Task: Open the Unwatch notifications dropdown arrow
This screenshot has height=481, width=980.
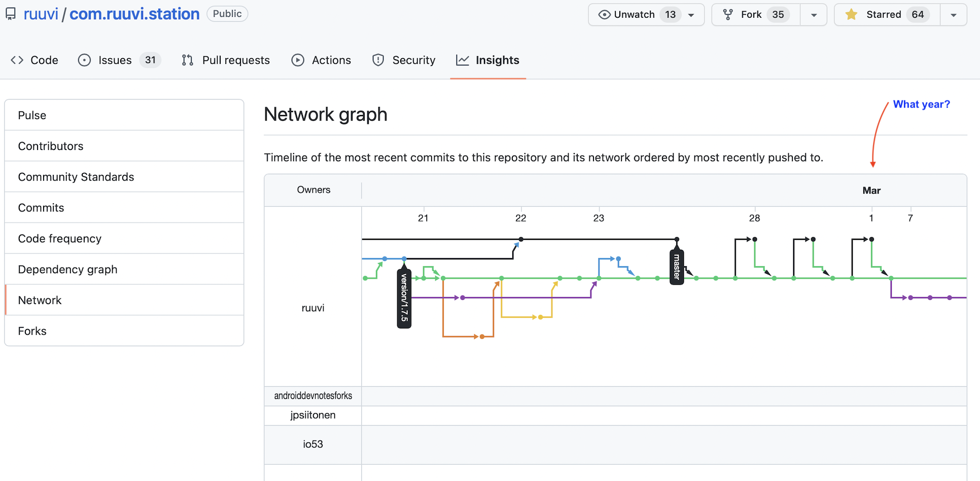Action: coord(691,15)
